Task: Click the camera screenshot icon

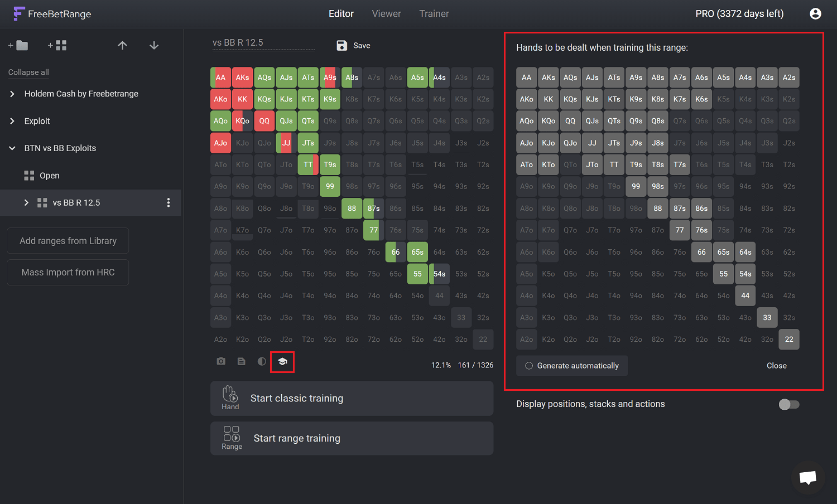Action: click(x=221, y=361)
